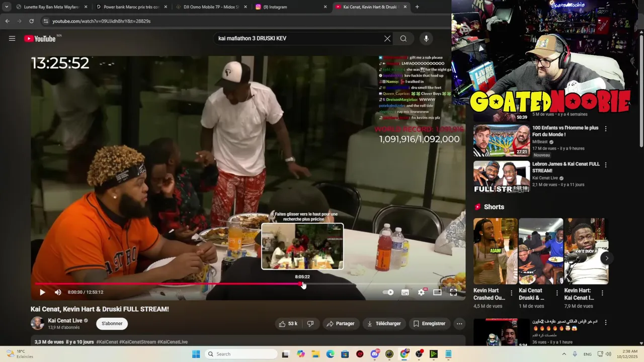Run search with magnifying glass button

tap(404, 39)
